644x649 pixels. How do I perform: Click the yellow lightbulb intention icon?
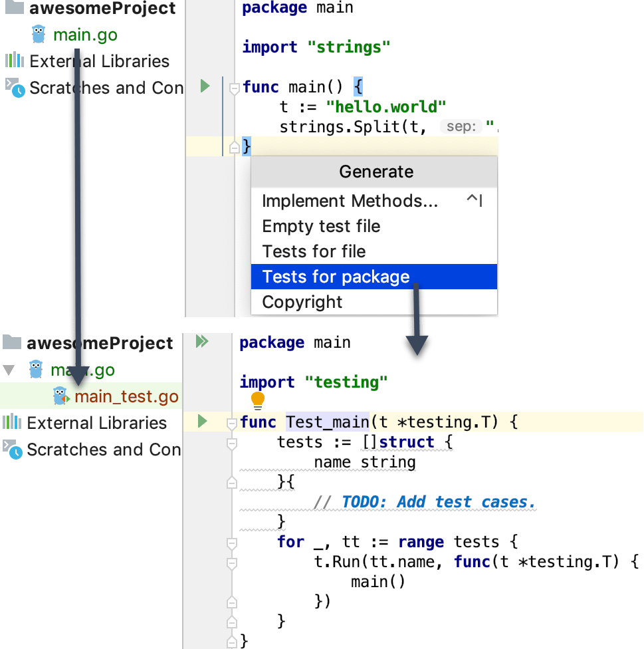[259, 401]
